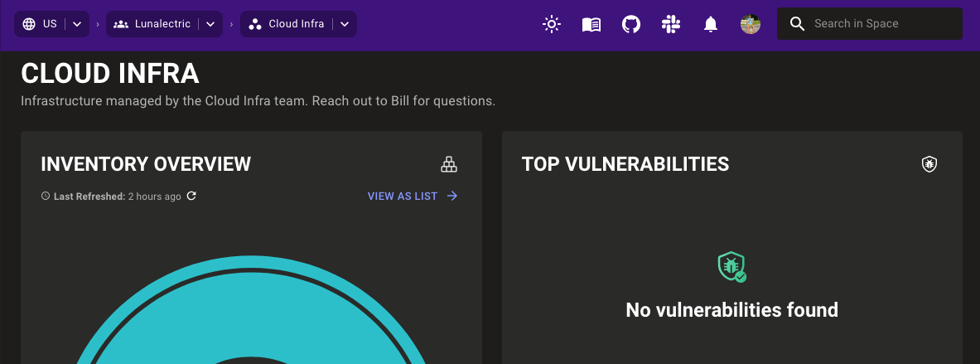Screen dimensions: 980x364
Task: Expand the US region dropdown arrow
Action: point(77,24)
